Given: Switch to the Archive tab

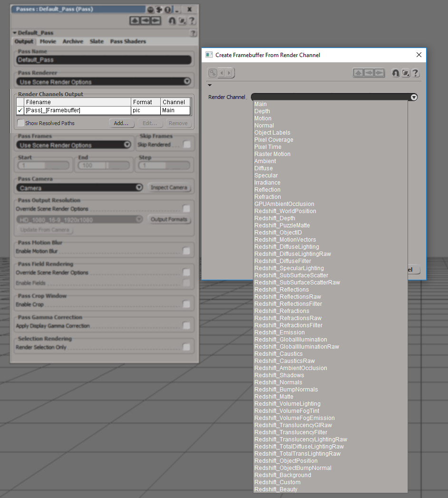Looking at the screenshot, I should tap(73, 41).
